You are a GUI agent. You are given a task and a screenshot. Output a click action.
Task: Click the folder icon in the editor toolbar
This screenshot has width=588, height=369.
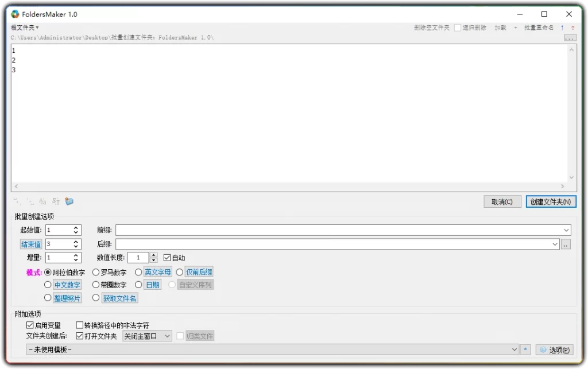click(69, 201)
